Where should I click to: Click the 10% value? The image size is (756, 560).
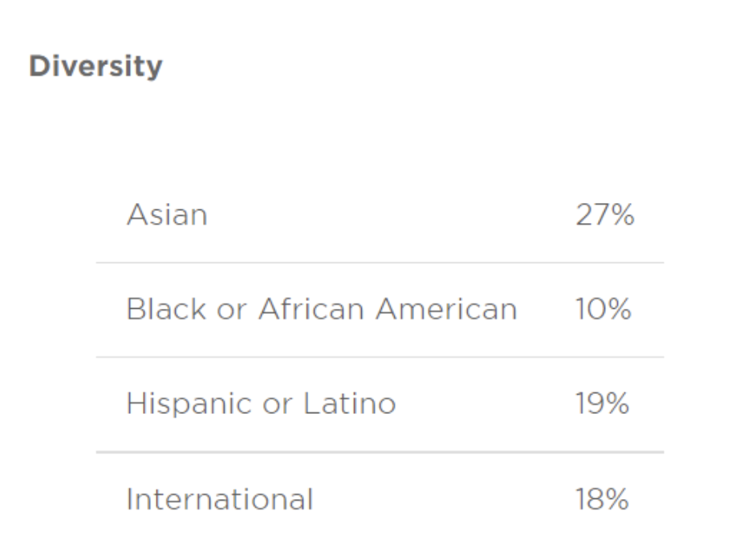tap(604, 309)
